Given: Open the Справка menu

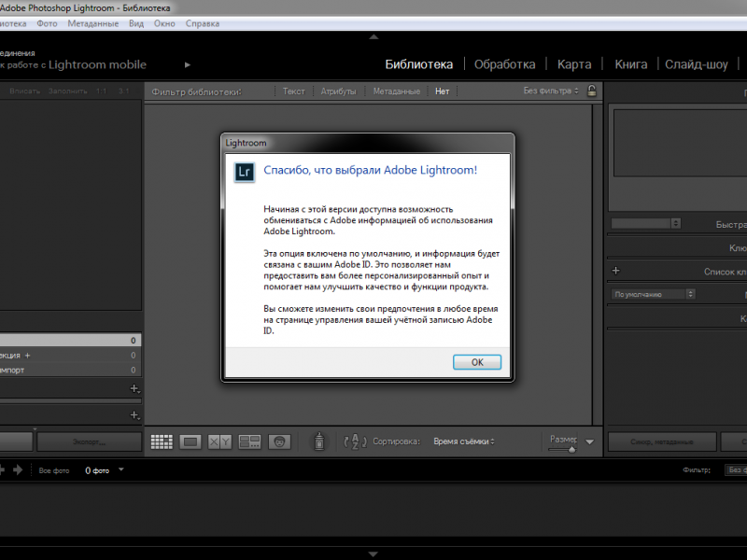Looking at the screenshot, I should click(x=203, y=23).
